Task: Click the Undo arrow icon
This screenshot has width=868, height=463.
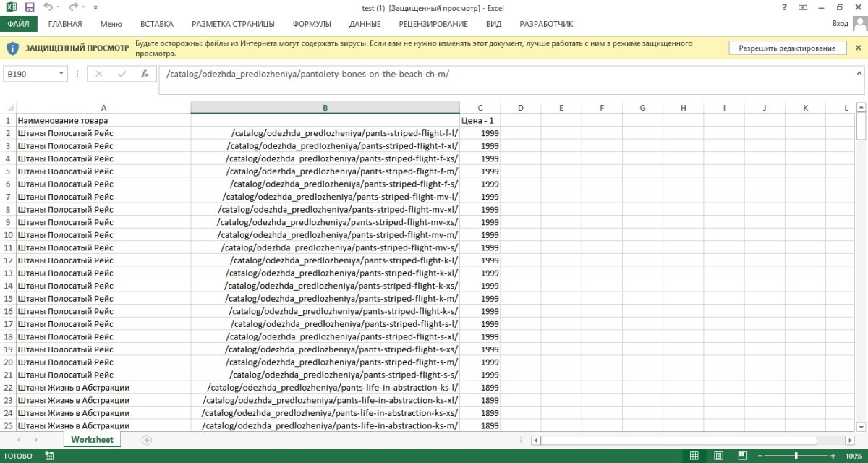Action: 48,7
